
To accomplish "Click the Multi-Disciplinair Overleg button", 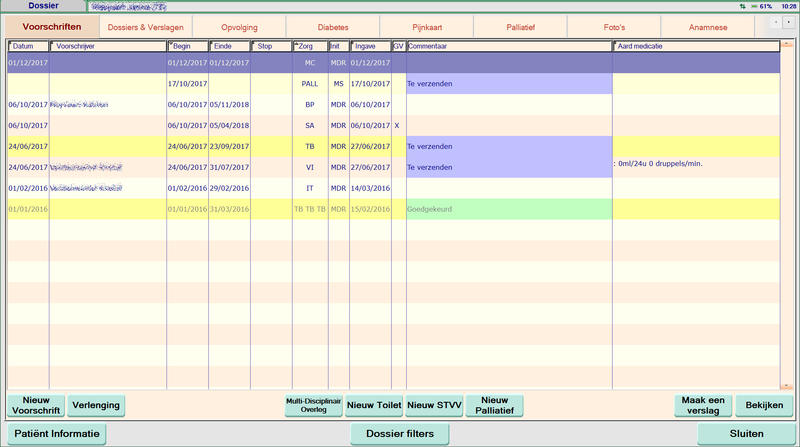I will click(x=314, y=405).
